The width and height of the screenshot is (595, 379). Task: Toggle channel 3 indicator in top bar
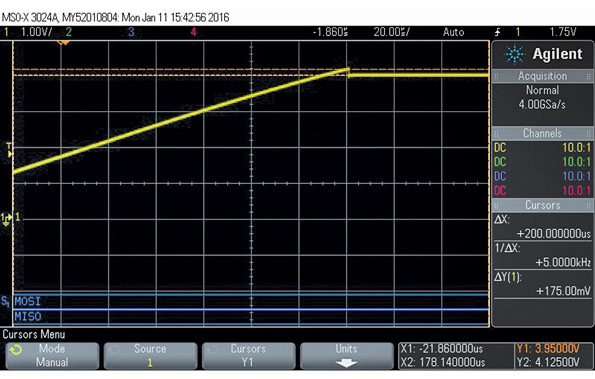pos(131,32)
